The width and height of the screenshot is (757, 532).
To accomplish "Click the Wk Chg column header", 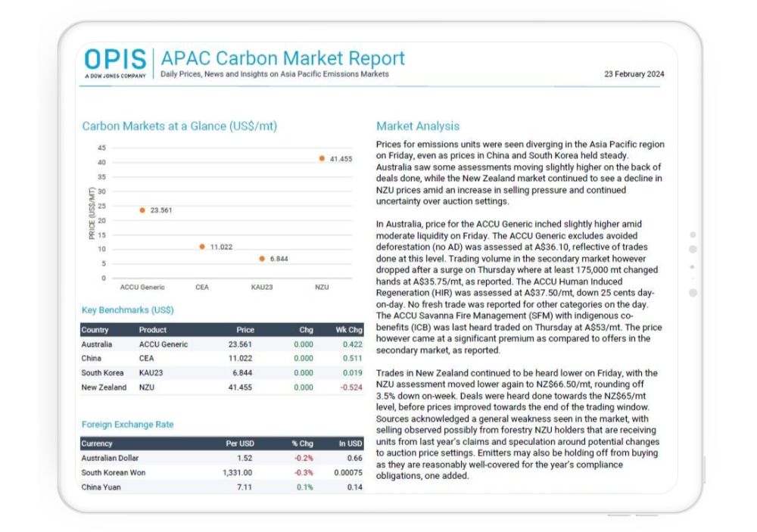I will pyautogui.click(x=349, y=330).
